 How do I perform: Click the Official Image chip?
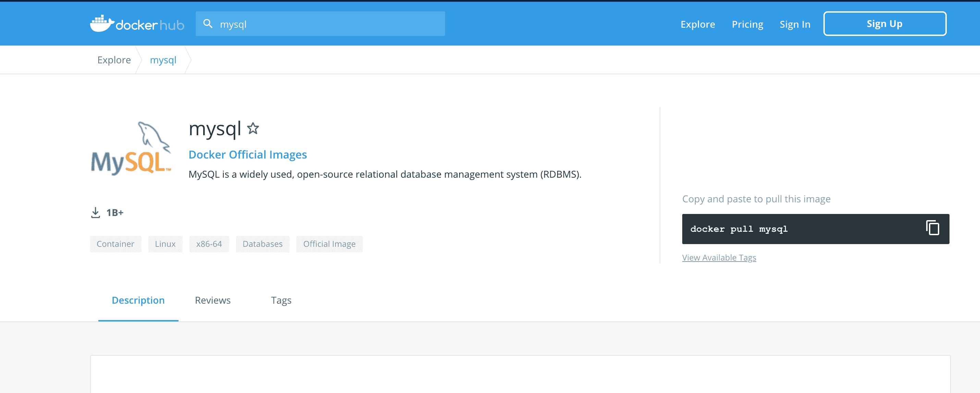click(x=329, y=244)
